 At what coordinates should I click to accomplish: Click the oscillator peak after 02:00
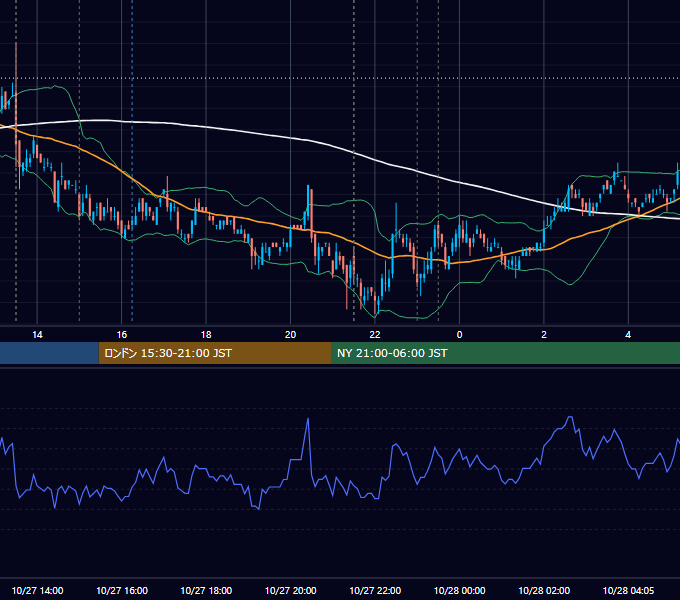[571, 417]
